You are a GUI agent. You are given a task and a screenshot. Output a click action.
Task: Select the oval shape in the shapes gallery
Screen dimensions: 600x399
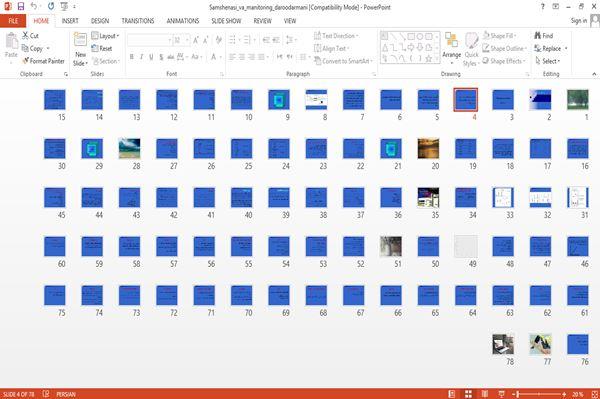pos(420,37)
